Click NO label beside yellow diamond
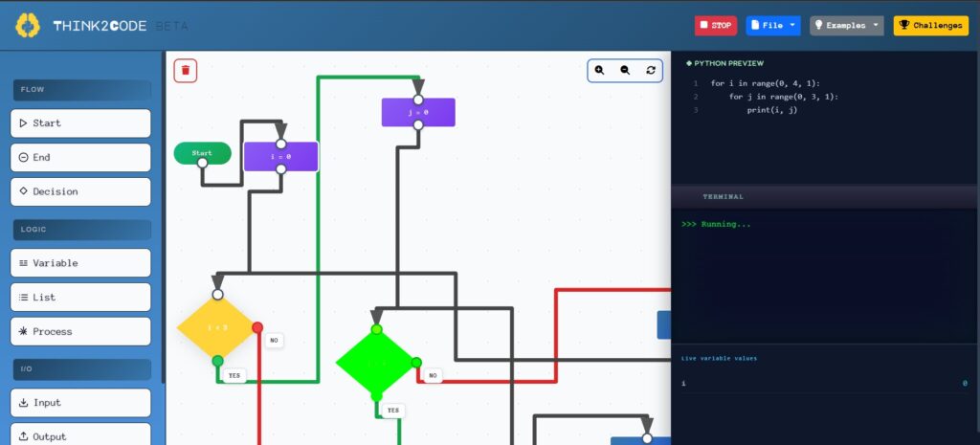980x445 pixels. [x=275, y=341]
